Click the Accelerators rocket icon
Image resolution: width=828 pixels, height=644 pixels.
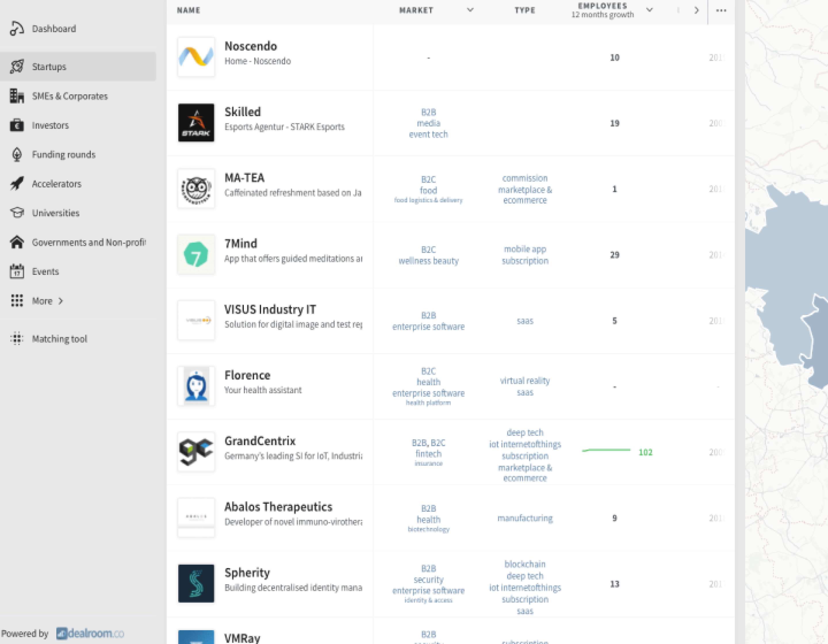point(17,184)
